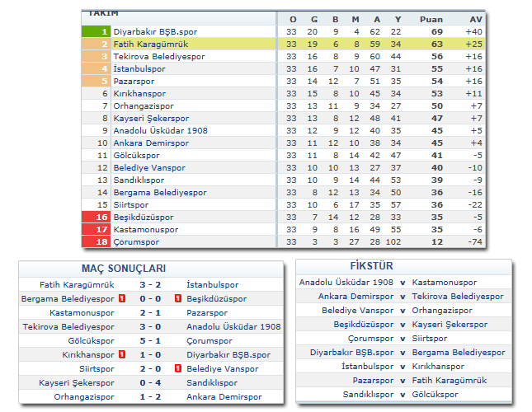Screen dimensions: 532x412
Task: Click the TAKIM column header
Action: pyautogui.click(x=103, y=14)
